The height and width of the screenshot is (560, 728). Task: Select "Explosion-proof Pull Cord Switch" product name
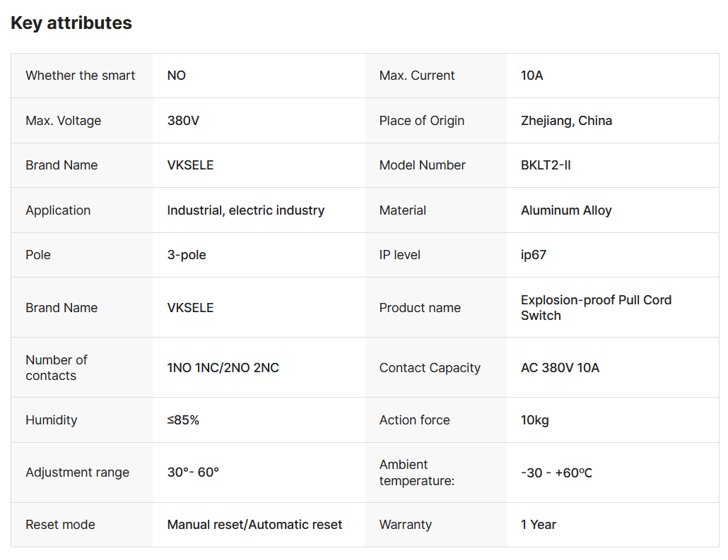pos(595,308)
